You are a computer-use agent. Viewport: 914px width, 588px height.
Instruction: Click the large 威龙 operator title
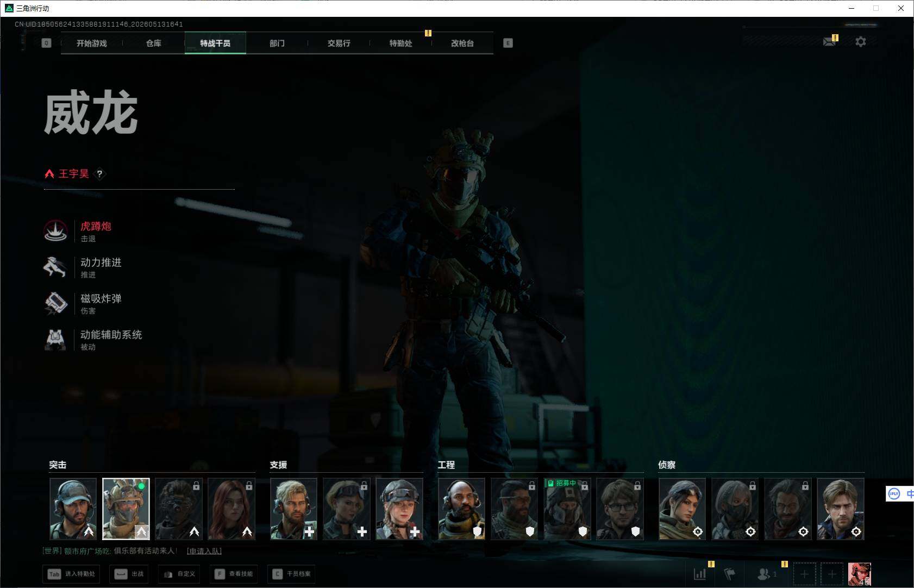91,112
